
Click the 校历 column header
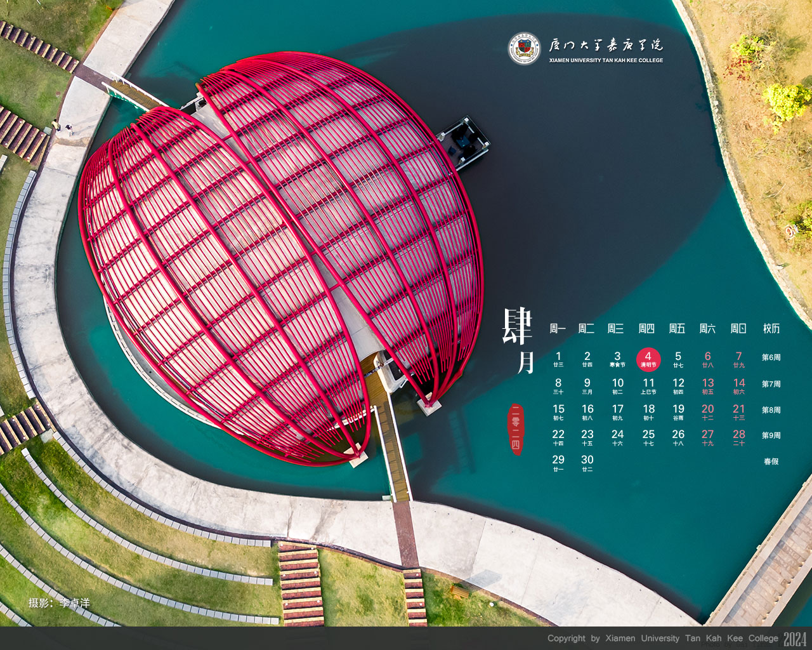[771, 328]
